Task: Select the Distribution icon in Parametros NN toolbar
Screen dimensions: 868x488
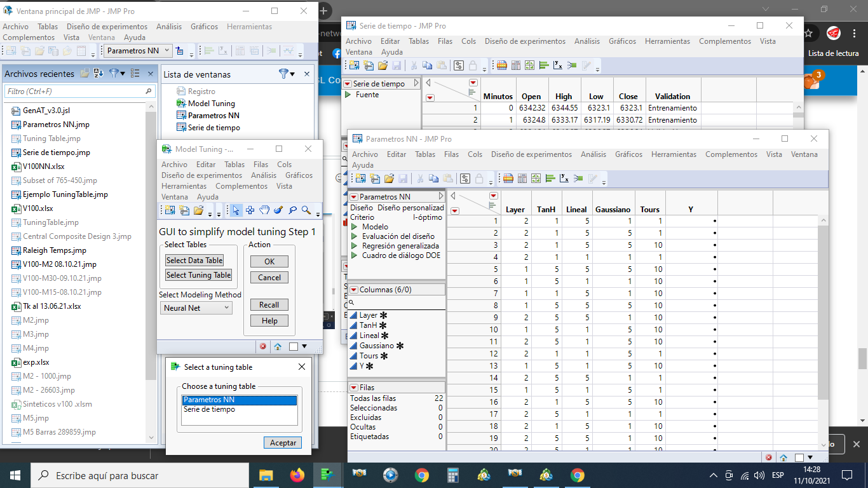Action: tap(551, 178)
